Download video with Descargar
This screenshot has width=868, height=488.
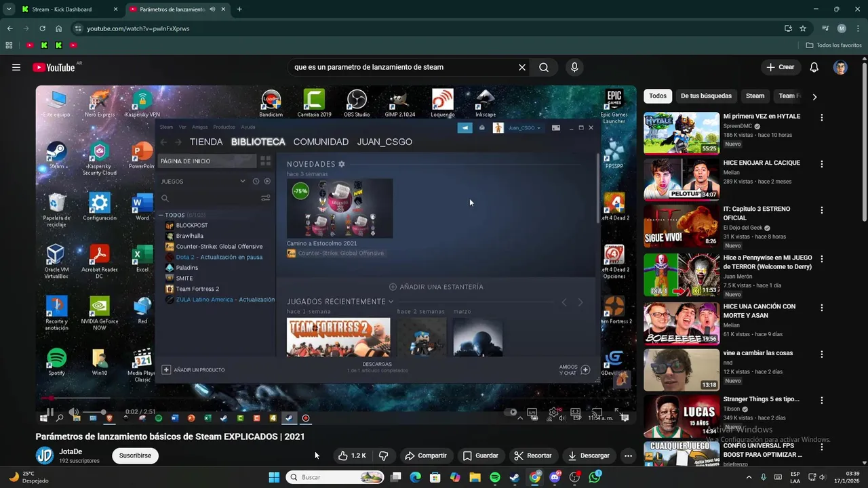point(589,455)
